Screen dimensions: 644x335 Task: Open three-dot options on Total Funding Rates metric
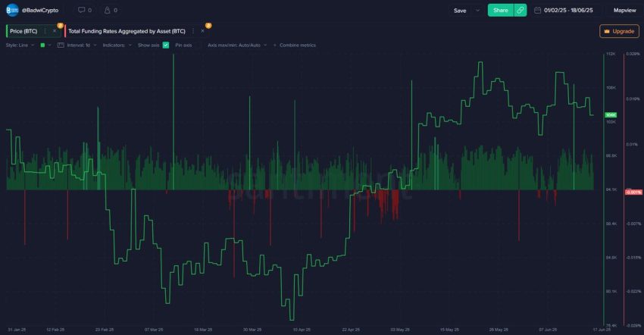pyautogui.click(x=193, y=31)
